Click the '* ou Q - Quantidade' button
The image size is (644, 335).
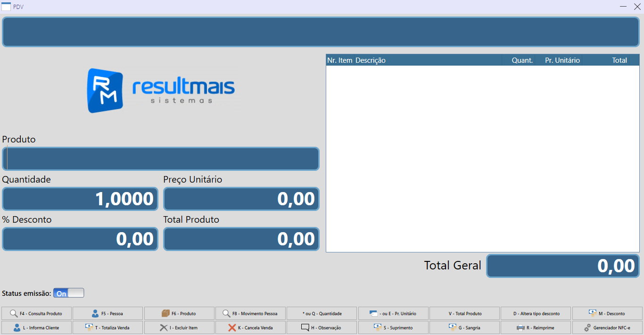click(322, 313)
